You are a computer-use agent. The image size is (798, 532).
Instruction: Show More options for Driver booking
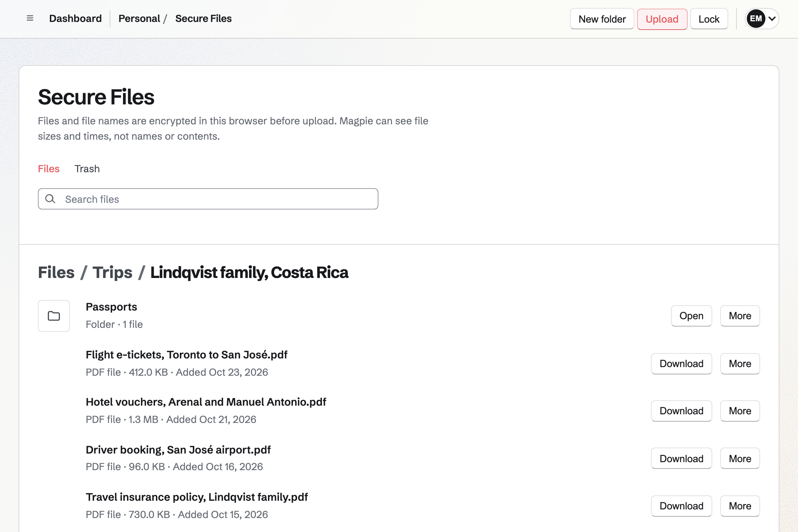739,459
